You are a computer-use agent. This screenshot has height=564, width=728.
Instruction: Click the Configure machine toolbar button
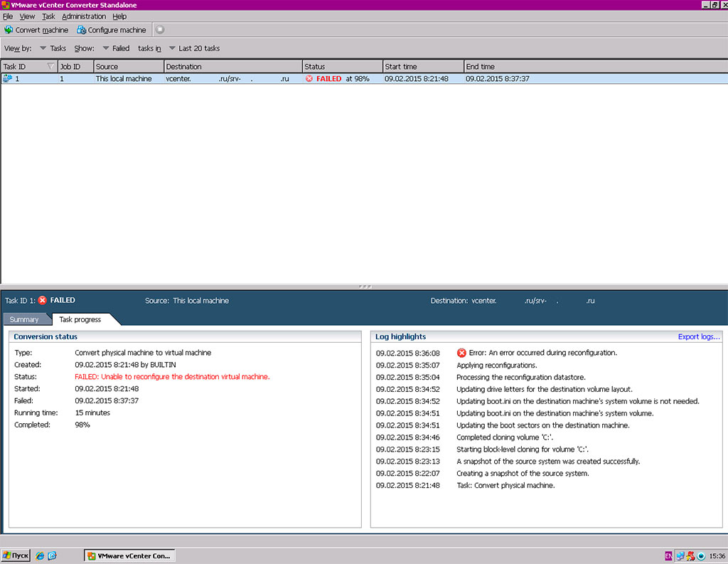(112, 30)
